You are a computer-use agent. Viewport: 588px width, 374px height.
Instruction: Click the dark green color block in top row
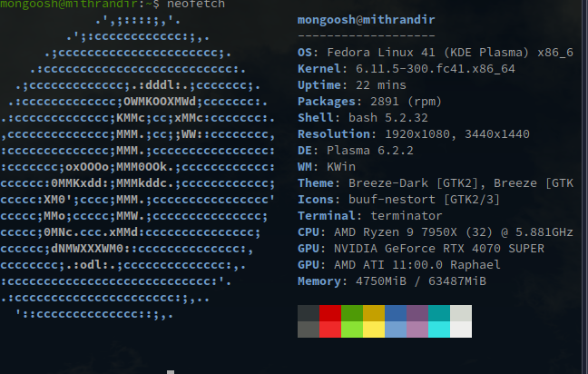click(352, 313)
